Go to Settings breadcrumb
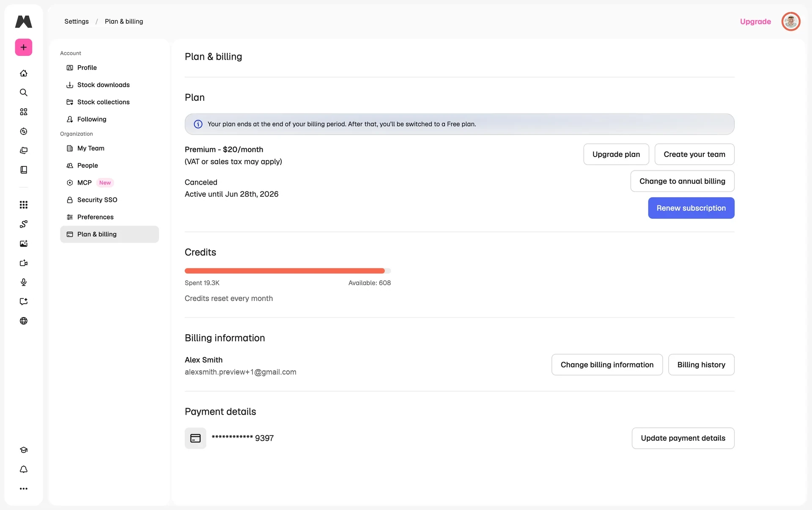 77,22
